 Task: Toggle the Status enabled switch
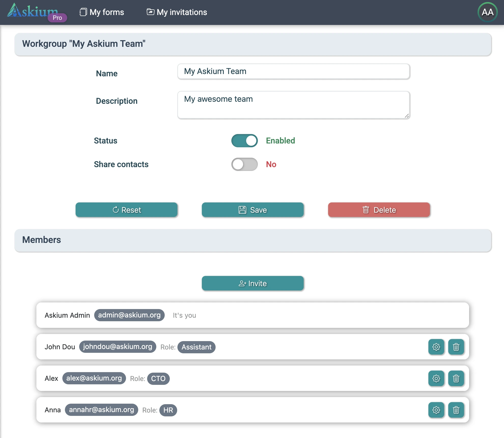pyautogui.click(x=244, y=141)
